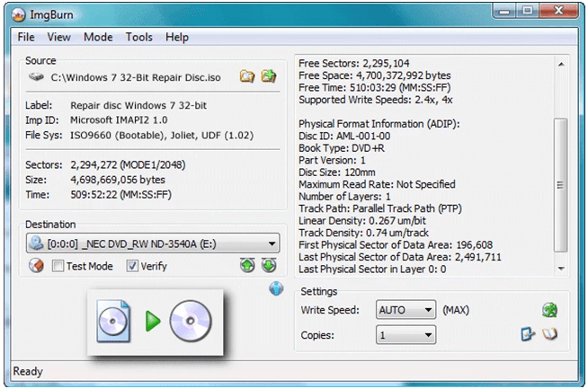
Task: Click the blue globe icon below Destination
Action: (276, 289)
